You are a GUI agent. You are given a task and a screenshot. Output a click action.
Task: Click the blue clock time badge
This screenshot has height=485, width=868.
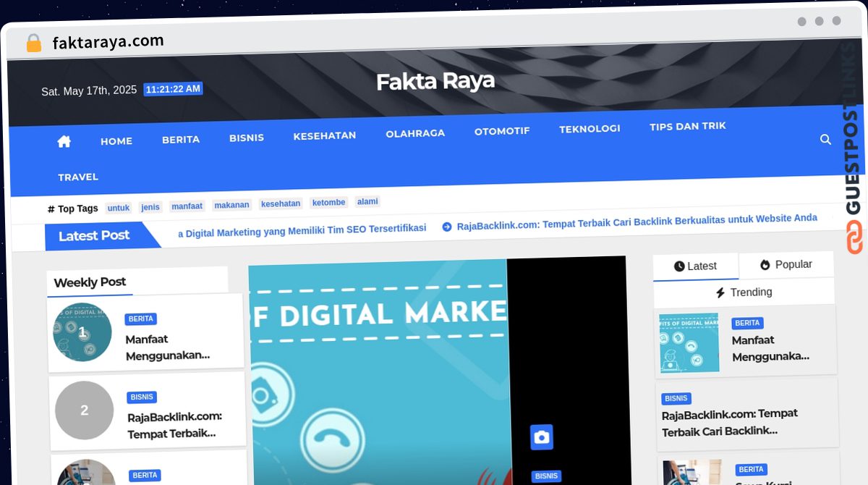pos(173,89)
